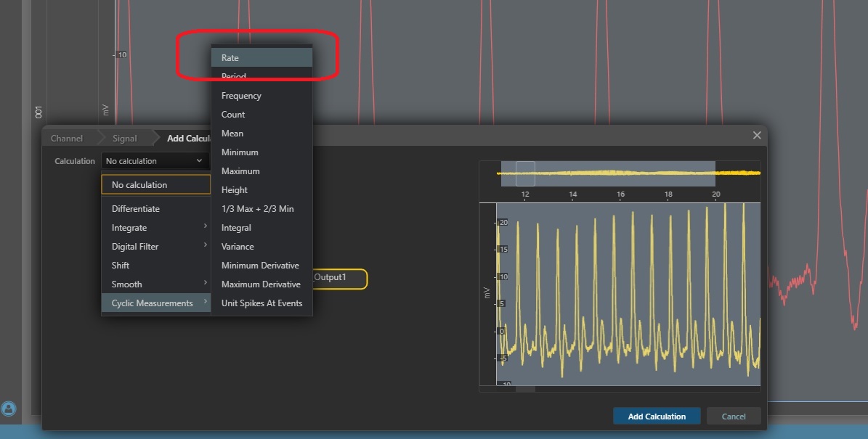Click the user profile icon at bottom left
The width and height of the screenshot is (868, 439).
9,409
